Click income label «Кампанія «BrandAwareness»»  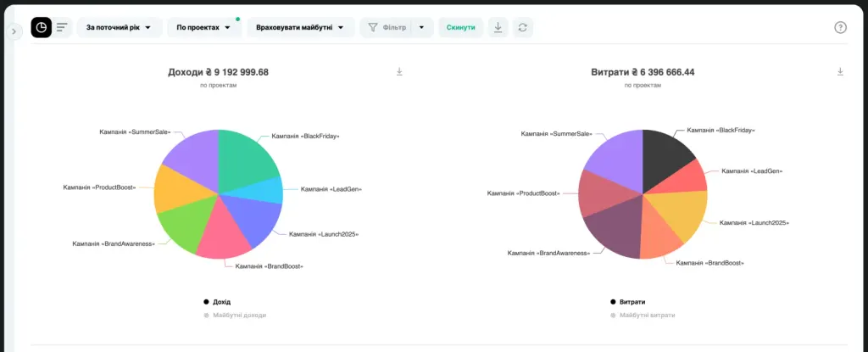pyautogui.click(x=114, y=244)
